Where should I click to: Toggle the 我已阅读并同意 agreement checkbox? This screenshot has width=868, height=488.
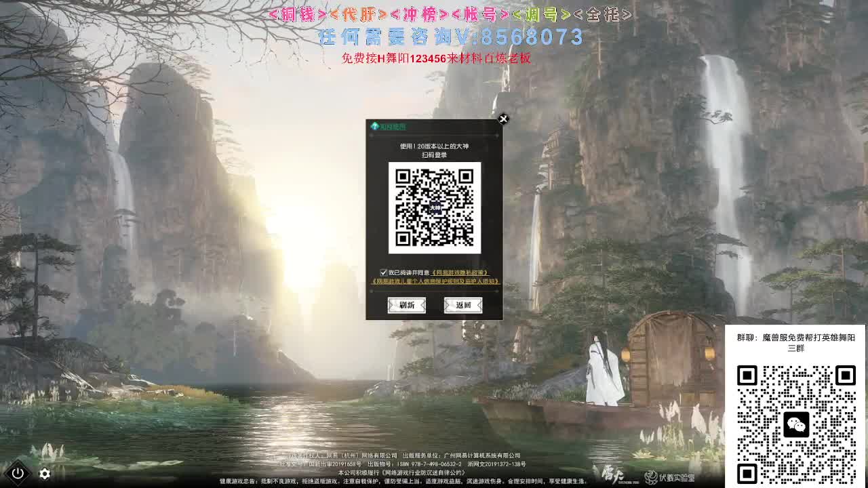[x=383, y=272]
